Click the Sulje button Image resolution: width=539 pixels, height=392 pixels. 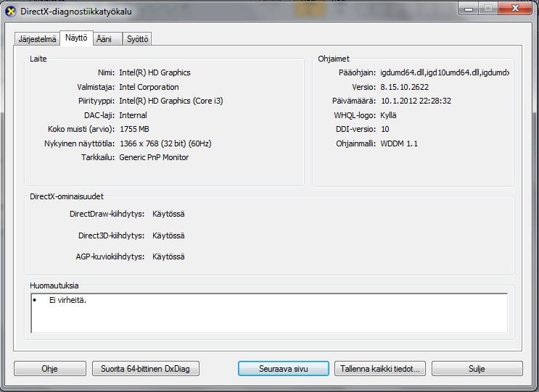[x=477, y=369]
